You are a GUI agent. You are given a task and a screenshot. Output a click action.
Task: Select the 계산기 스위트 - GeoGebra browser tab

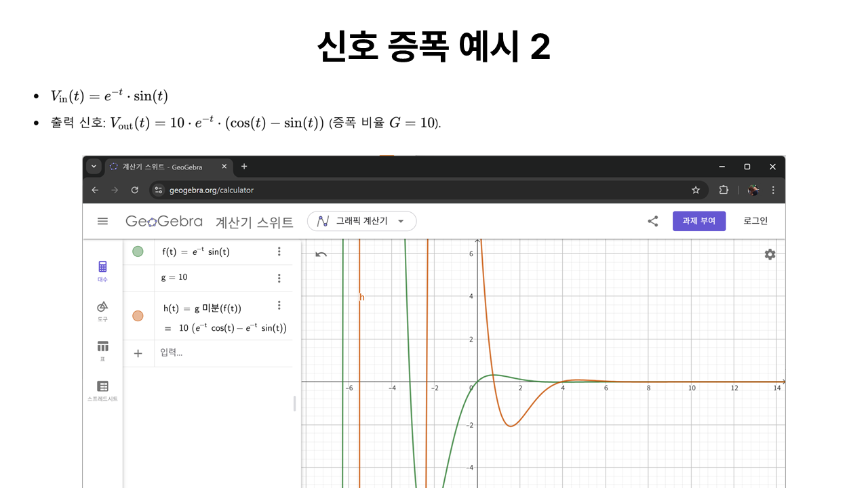[168, 167]
